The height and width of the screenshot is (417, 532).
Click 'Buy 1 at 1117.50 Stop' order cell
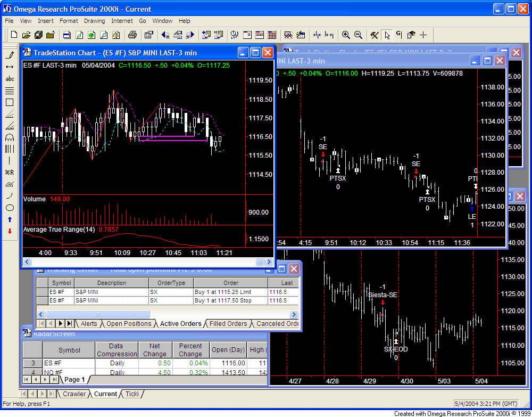click(x=231, y=300)
